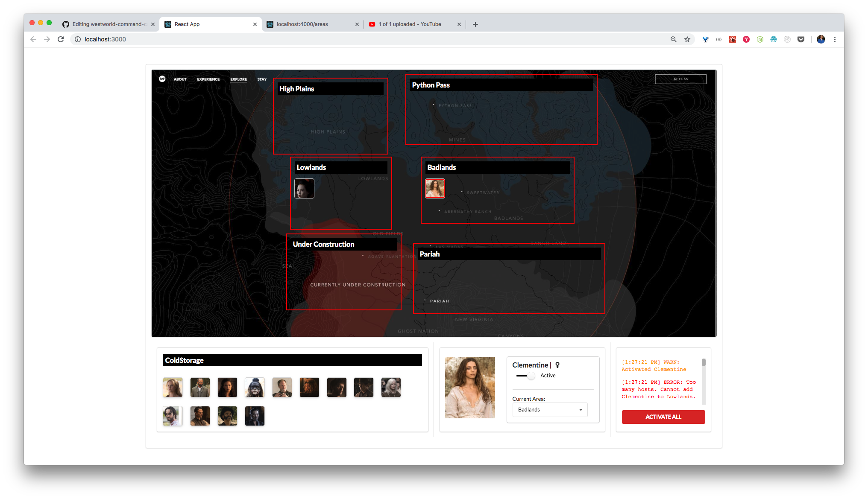The width and height of the screenshot is (868, 499).
Task: Select first host in ColdStorage
Action: (x=173, y=387)
